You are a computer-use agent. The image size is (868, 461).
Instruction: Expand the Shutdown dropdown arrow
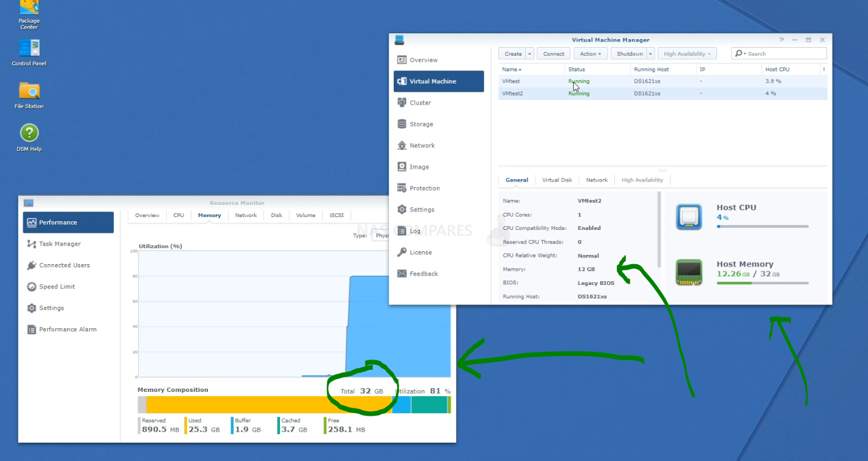coord(651,54)
